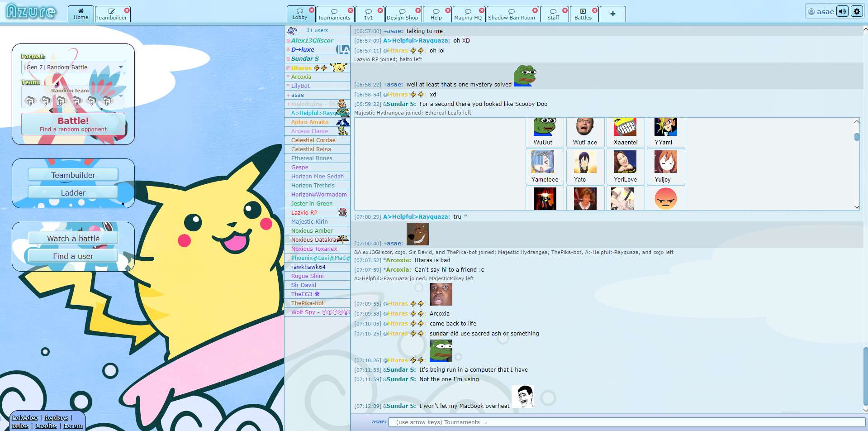Open the Replays link
Image resolution: width=868 pixels, height=431 pixels.
[x=57, y=417]
